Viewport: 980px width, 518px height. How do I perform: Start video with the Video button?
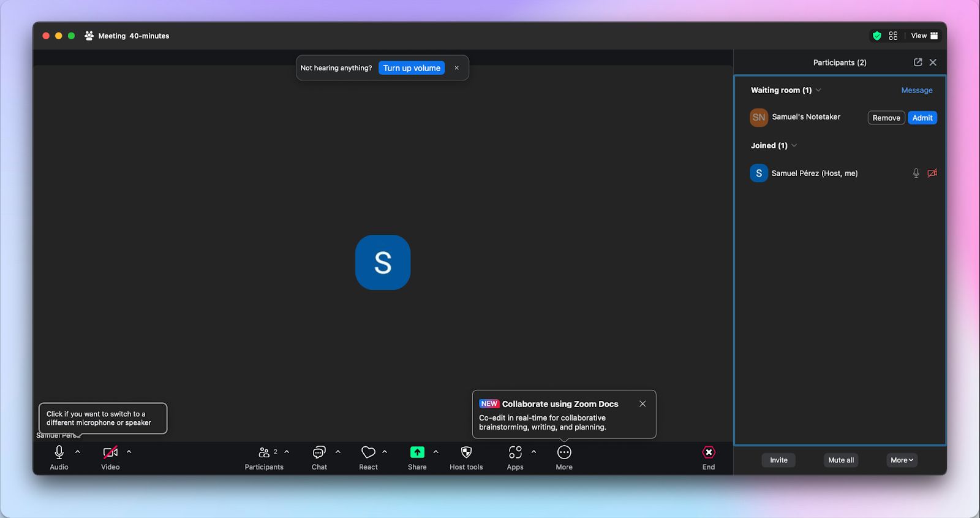(110, 458)
